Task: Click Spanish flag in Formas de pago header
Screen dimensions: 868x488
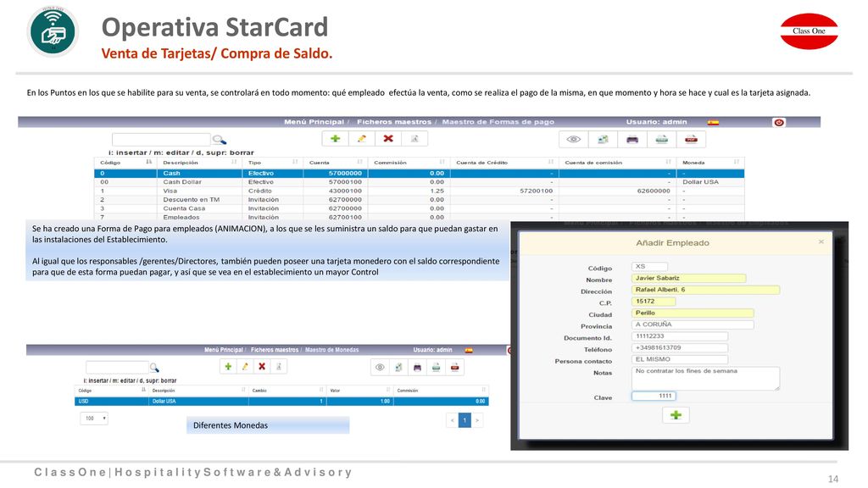Action: 713,122
